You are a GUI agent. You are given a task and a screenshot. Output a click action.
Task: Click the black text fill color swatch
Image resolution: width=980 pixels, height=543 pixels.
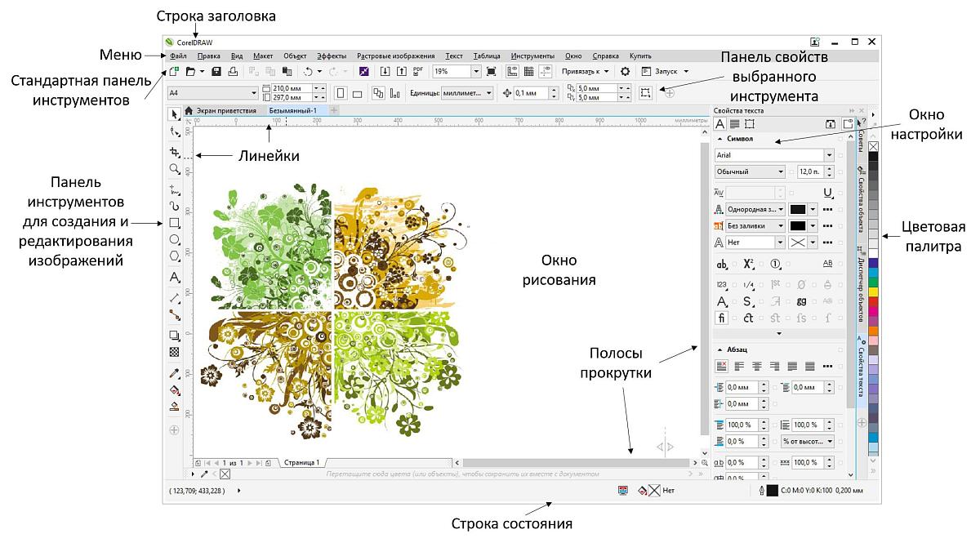tap(798, 208)
